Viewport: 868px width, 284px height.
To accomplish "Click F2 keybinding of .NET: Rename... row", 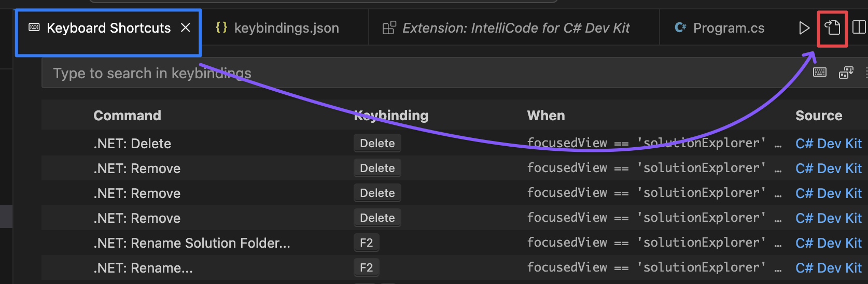I will point(367,267).
